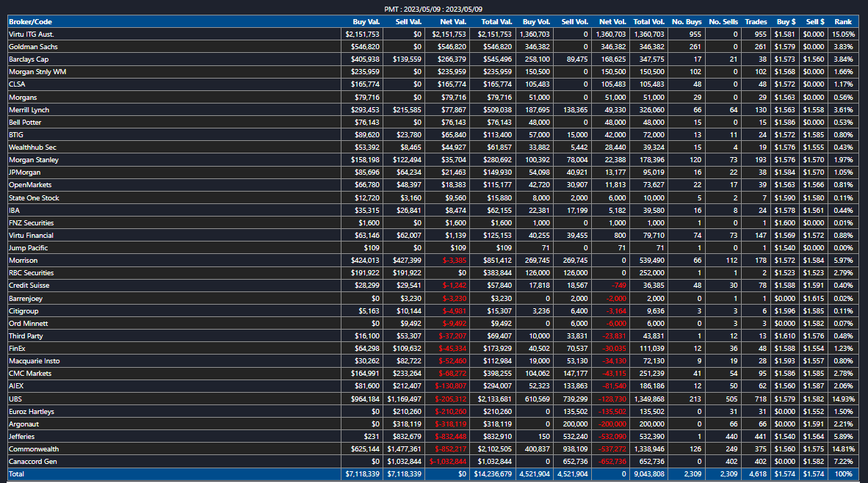Click the Sell $ column header
The image size is (868, 483).
click(815, 21)
